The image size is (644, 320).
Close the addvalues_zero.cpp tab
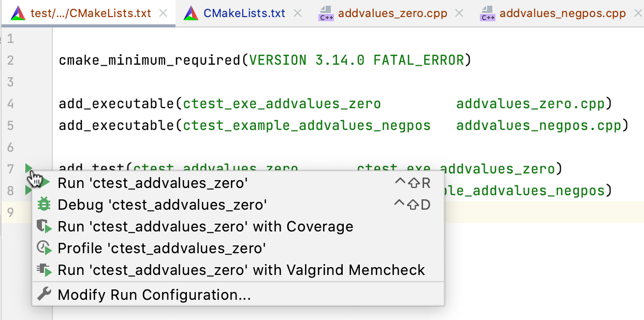click(x=459, y=14)
